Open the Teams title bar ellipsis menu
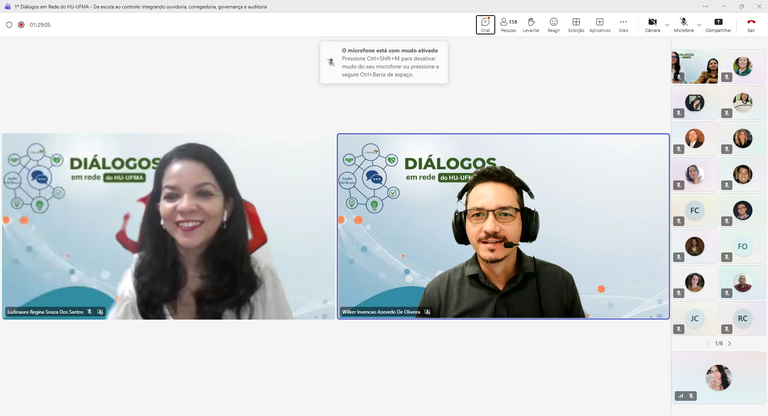This screenshot has width=768, height=416. coord(705,6)
